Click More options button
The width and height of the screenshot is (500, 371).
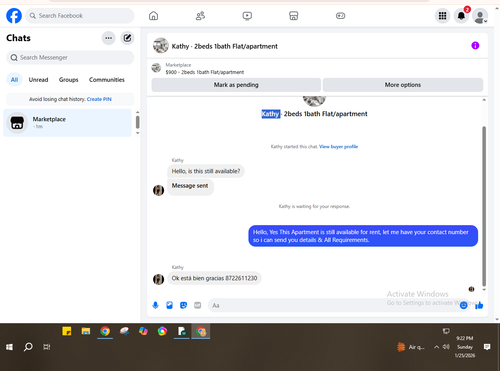(403, 85)
